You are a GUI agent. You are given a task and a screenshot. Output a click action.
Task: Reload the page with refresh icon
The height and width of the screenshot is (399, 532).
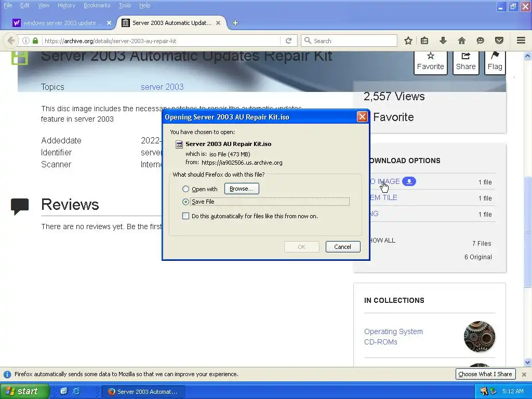[x=289, y=41]
